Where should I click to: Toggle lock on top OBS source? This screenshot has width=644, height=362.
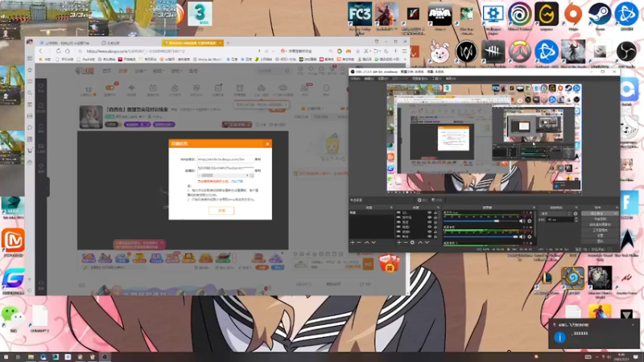click(x=436, y=212)
